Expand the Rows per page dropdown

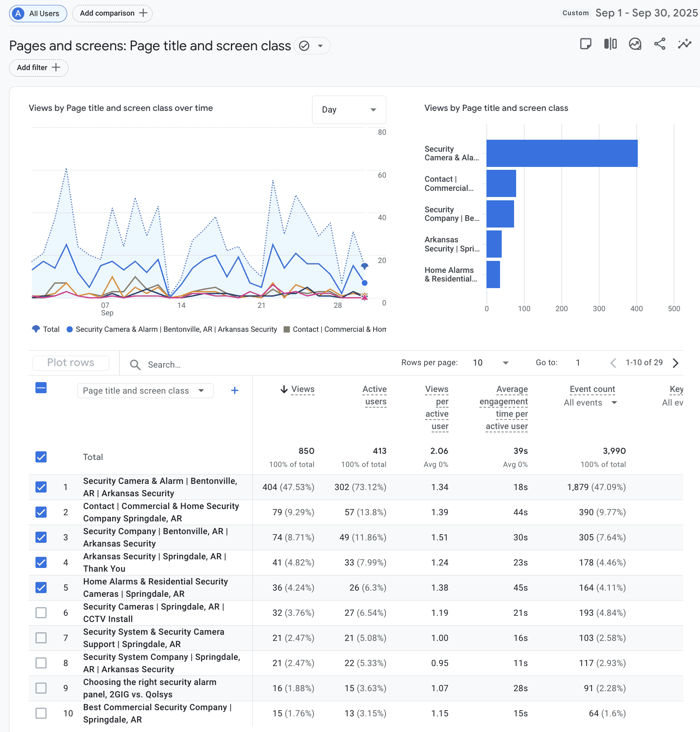(x=491, y=363)
